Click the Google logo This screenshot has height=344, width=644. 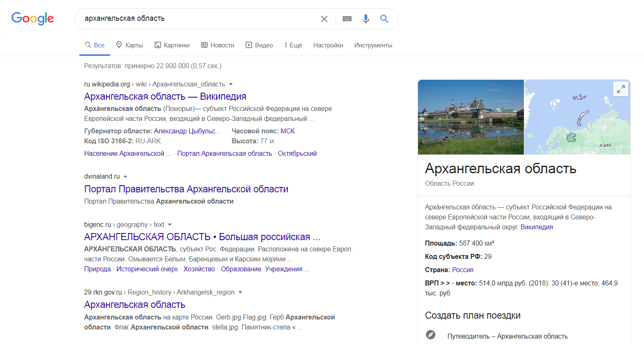pyautogui.click(x=32, y=18)
